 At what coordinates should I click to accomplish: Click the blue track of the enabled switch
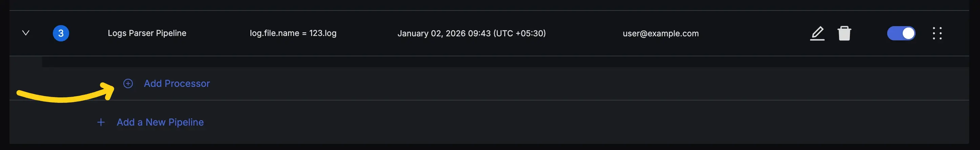[x=894, y=33]
